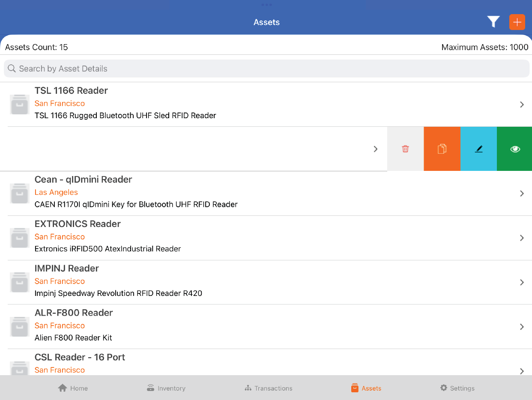
Task: View asset details with green eye icon
Action: click(x=515, y=149)
